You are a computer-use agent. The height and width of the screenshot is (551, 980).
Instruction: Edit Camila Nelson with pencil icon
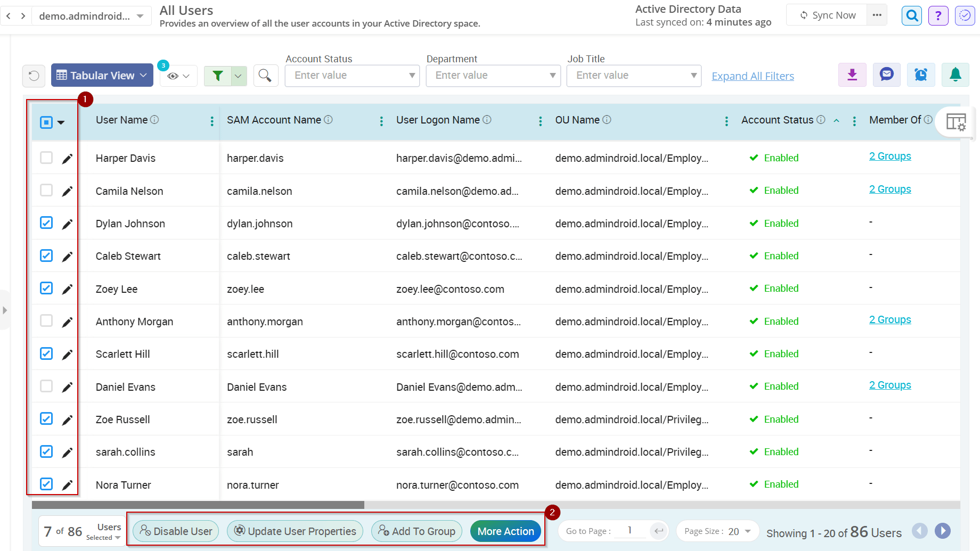point(67,191)
